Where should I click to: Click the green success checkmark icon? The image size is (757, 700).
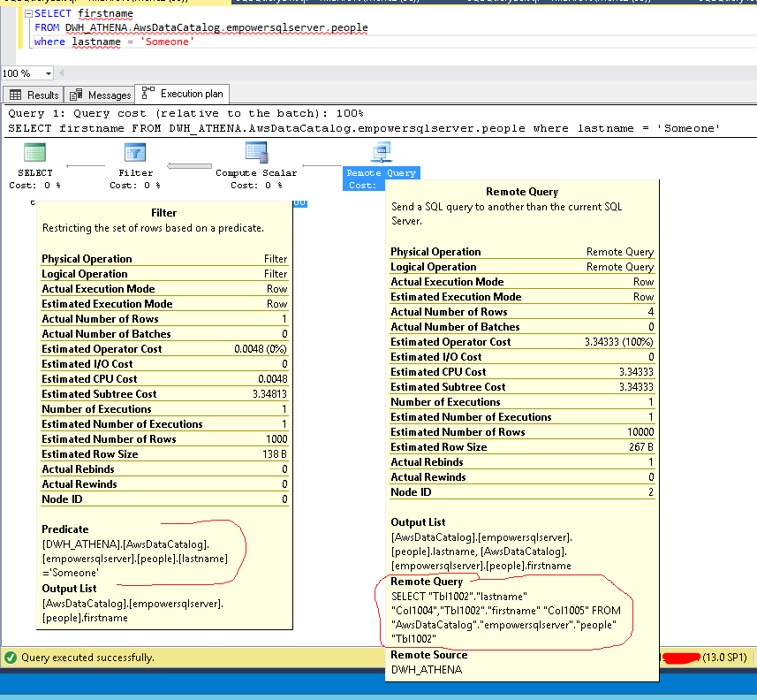(x=11, y=658)
